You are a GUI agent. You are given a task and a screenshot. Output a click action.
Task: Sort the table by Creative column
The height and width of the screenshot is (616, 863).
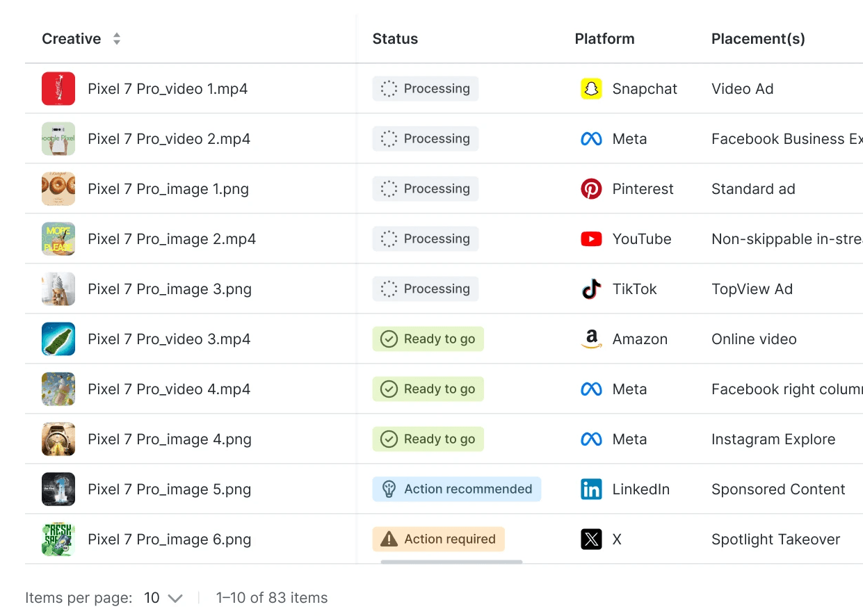(x=117, y=39)
